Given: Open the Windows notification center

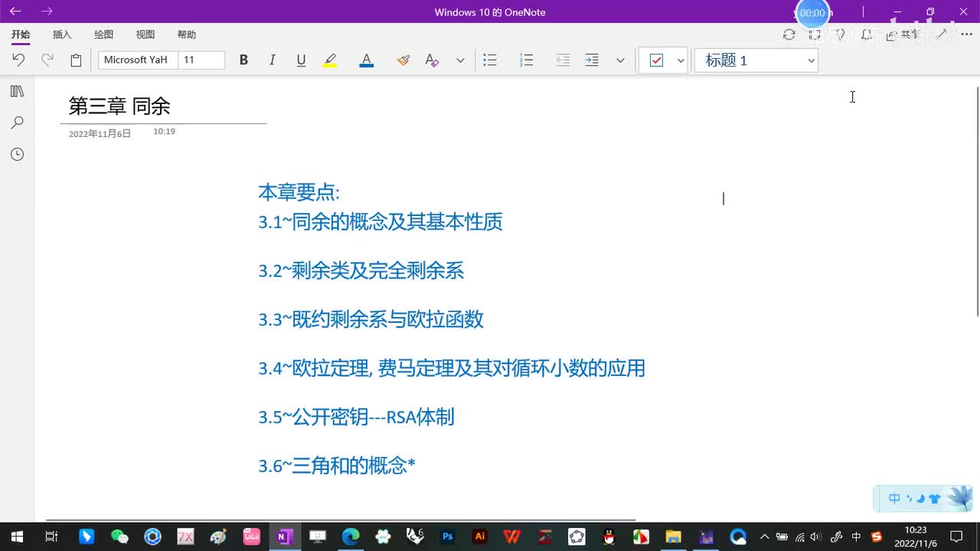Looking at the screenshot, I should click(956, 536).
